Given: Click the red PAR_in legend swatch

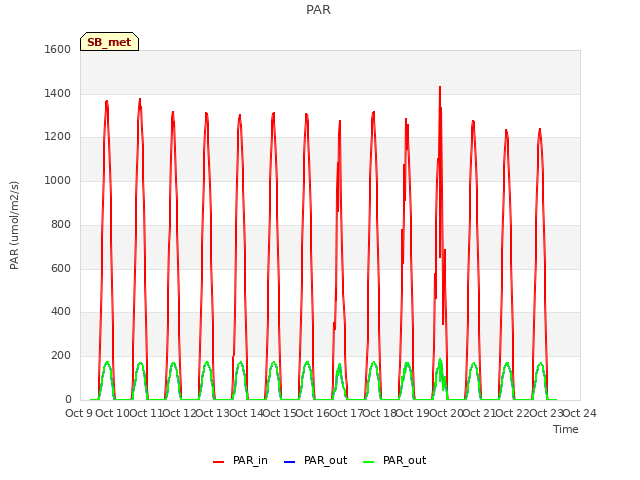Looking at the screenshot, I should (219, 462).
